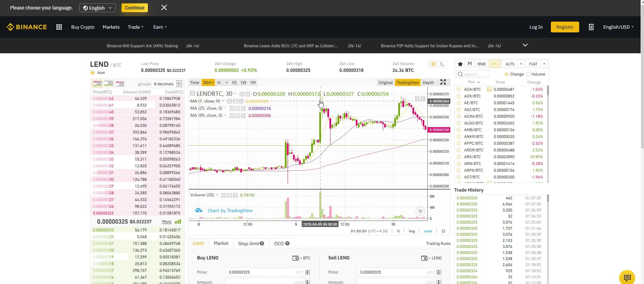Screen dimensions: 644x284
Task: Hide the Volume indicator
Action: tap(224, 195)
